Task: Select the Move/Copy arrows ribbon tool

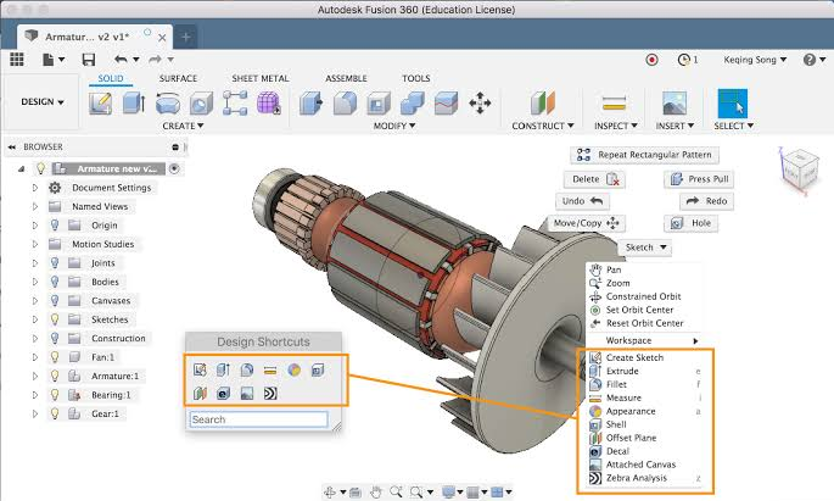Action: pos(480,103)
